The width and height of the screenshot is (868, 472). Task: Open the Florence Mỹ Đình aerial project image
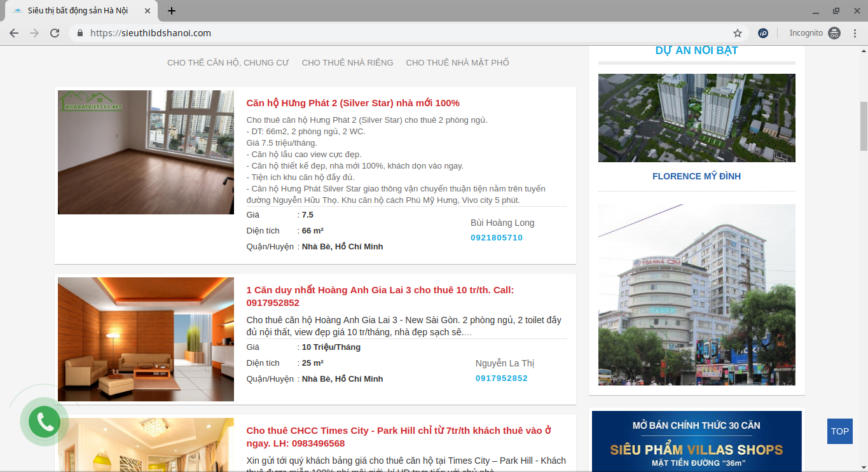pos(696,118)
